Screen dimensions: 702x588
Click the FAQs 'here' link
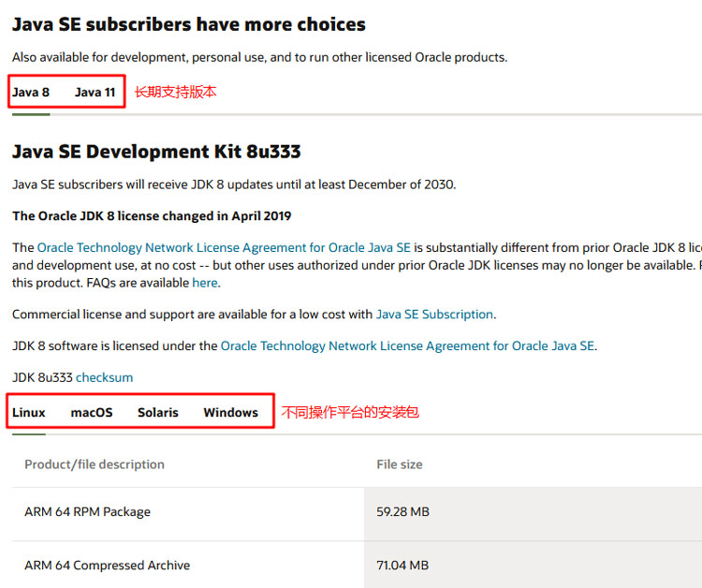coord(204,283)
